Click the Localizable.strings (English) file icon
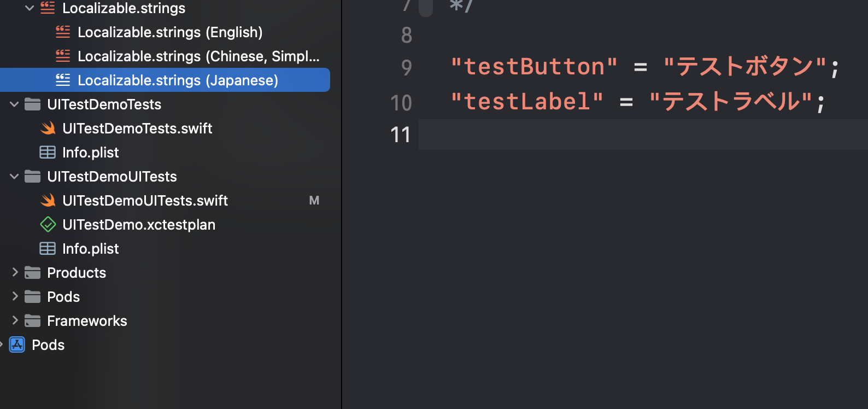The height and width of the screenshot is (409, 868). tap(63, 32)
